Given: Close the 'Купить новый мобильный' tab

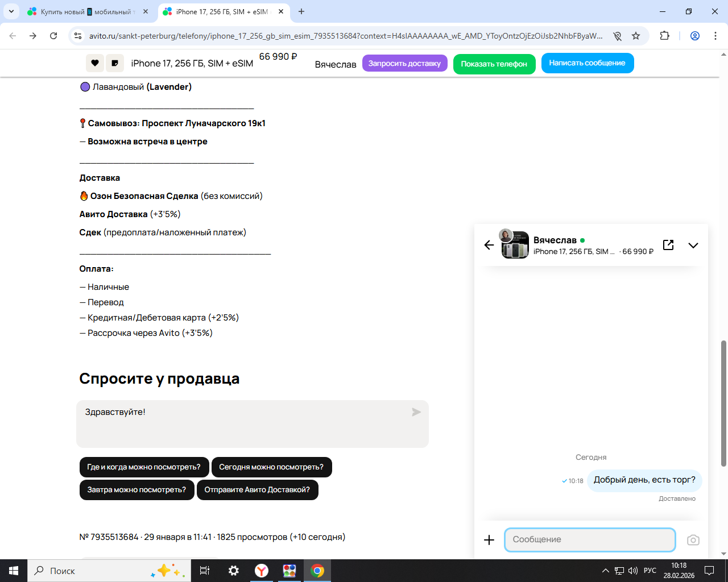Looking at the screenshot, I should tap(146, 11).
